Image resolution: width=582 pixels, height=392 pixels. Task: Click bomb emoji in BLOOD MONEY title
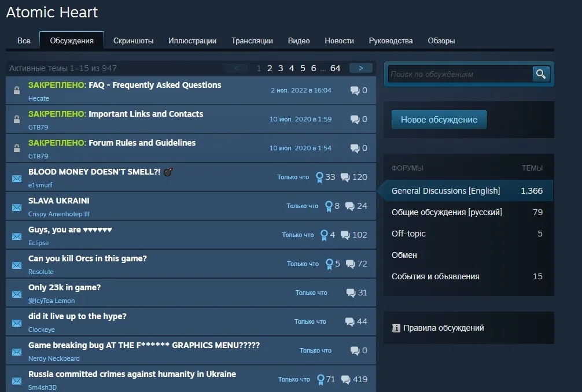tap(168, 172)
